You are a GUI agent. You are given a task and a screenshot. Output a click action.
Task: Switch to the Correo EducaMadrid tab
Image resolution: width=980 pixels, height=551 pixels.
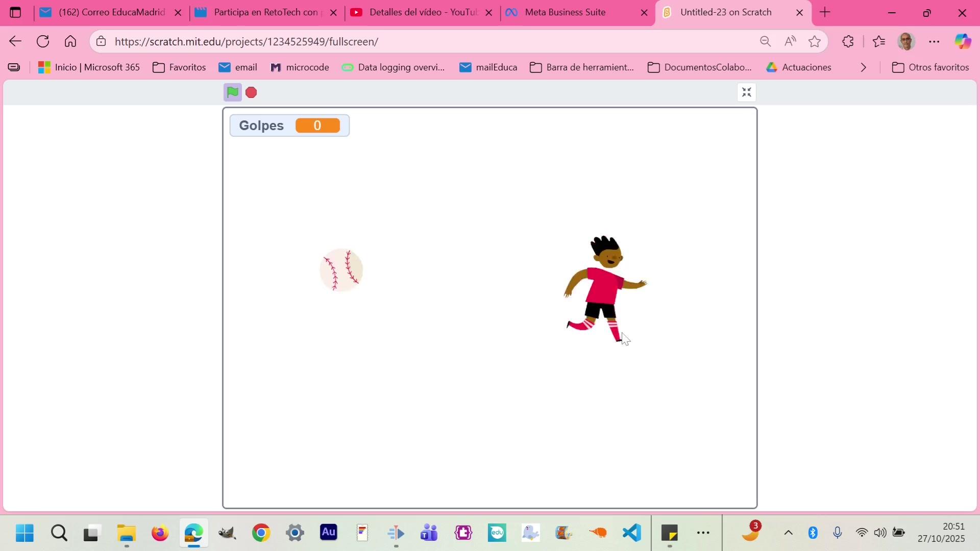pos(111,12)
